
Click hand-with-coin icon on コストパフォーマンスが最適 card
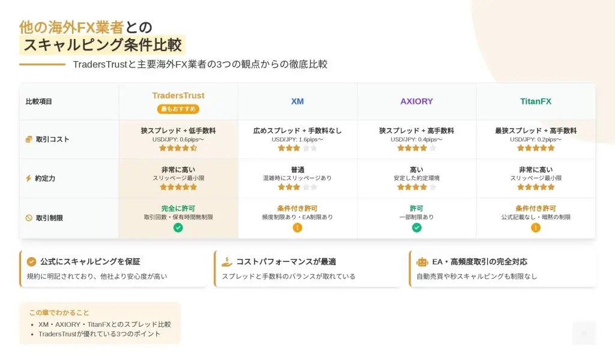[x=226, y=262]
